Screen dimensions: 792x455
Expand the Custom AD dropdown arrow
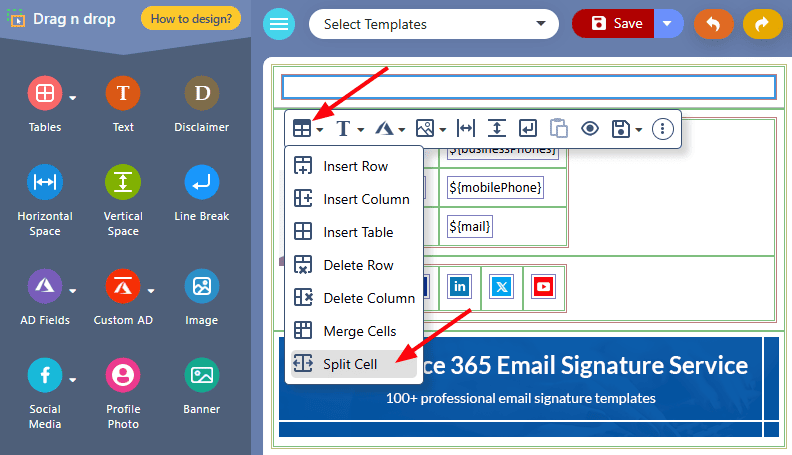pyautogui.click(x=151, y=291)
